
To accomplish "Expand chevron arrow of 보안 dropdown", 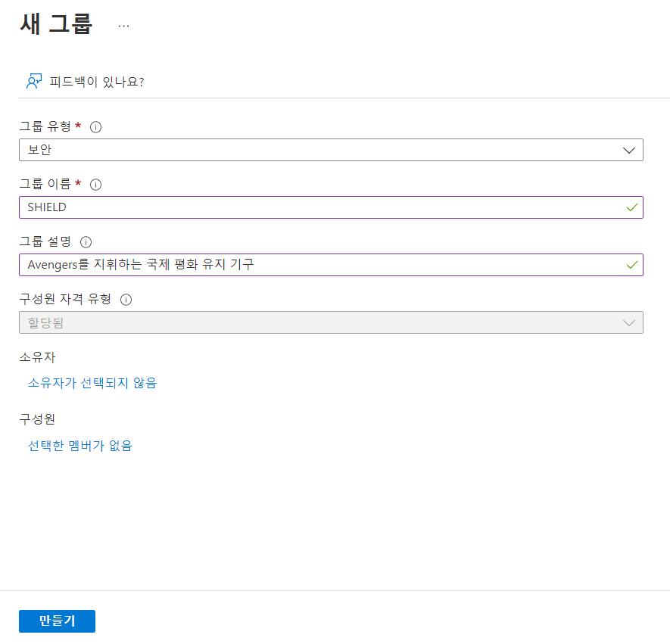I will tap(628, 151).
